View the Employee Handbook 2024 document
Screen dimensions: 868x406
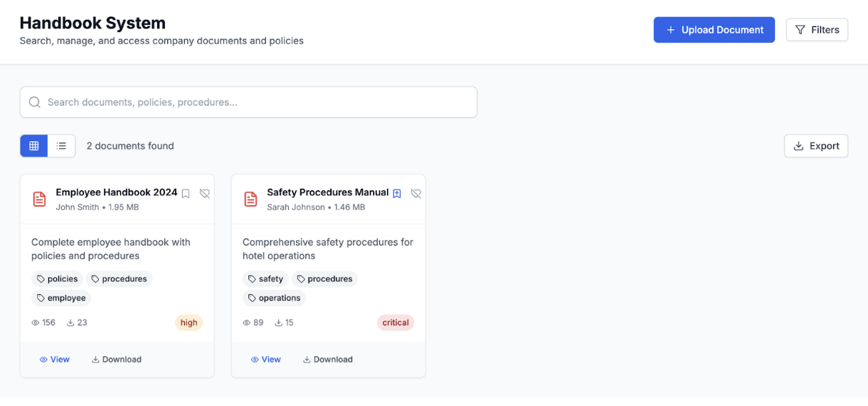[55, 360]
